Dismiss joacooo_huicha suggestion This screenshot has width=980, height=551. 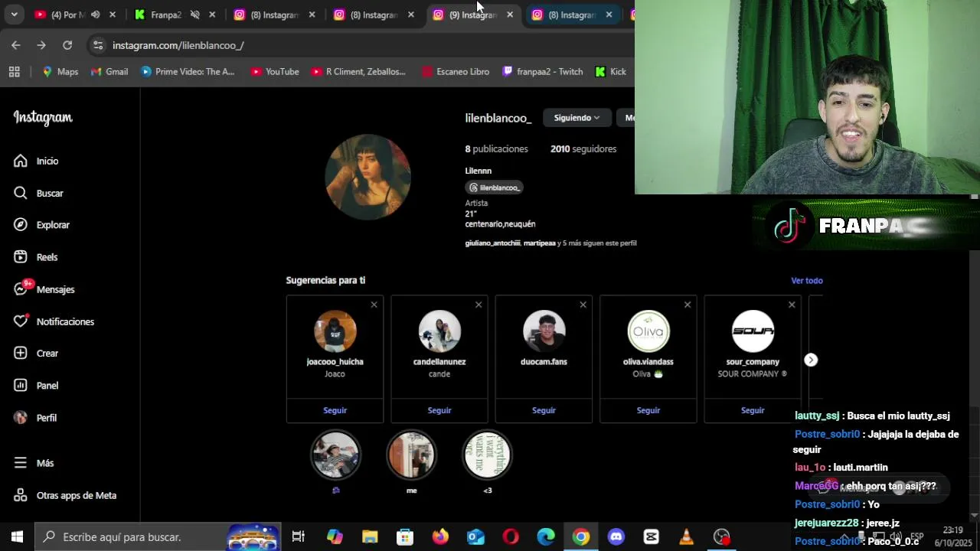point(374,305)
